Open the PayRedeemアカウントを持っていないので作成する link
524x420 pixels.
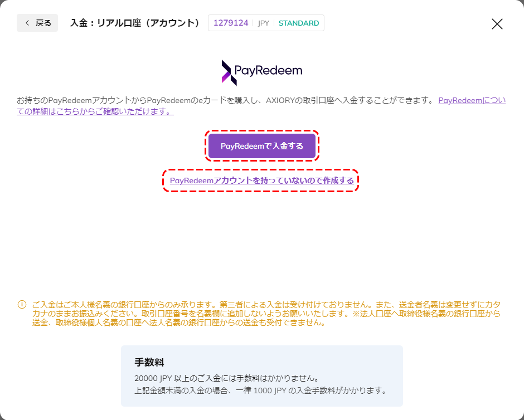(261, 180)
